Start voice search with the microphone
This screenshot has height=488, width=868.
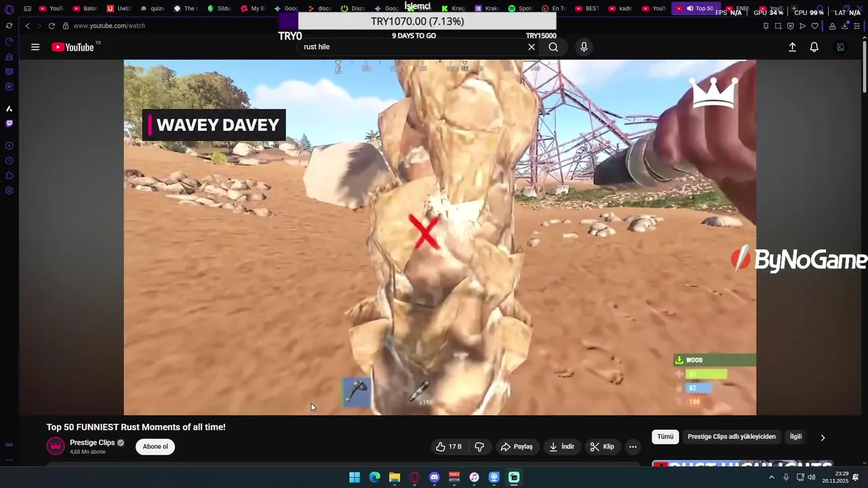tap(584, 47)
